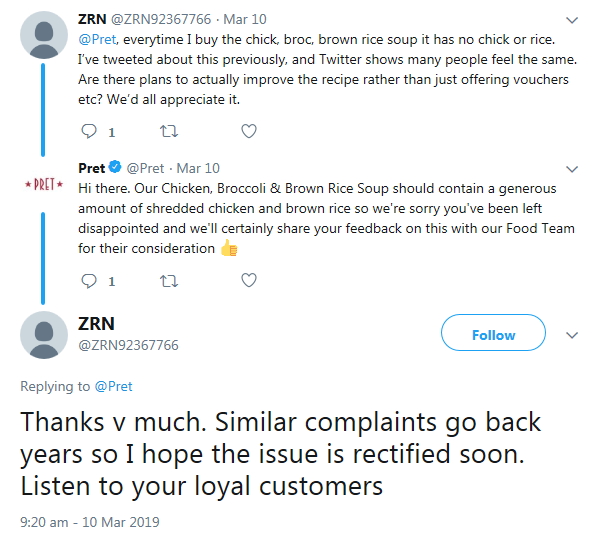Click the Pret display name
This screenshot has height=540, width=603.
[92, 168]
